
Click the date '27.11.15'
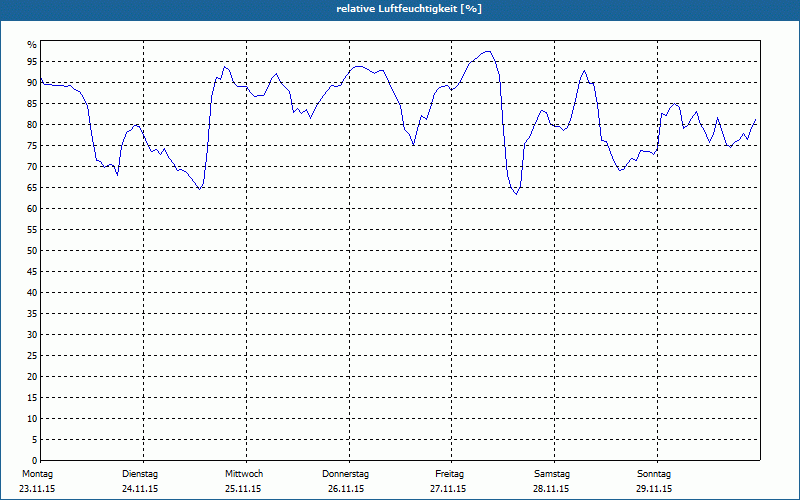(448, 489)
